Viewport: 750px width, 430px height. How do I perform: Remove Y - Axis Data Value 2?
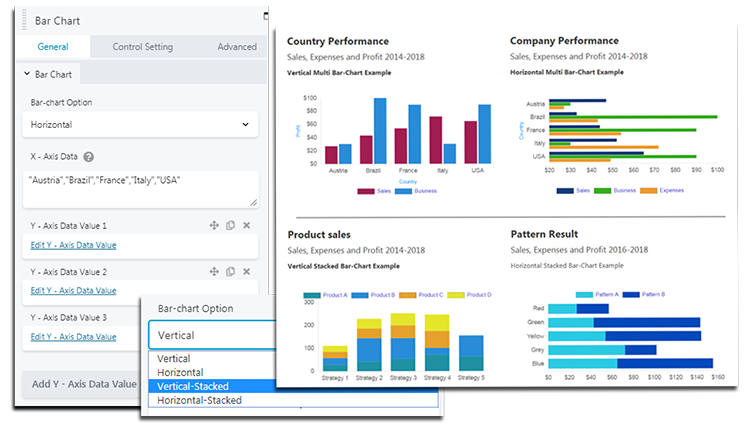[246, 272]
